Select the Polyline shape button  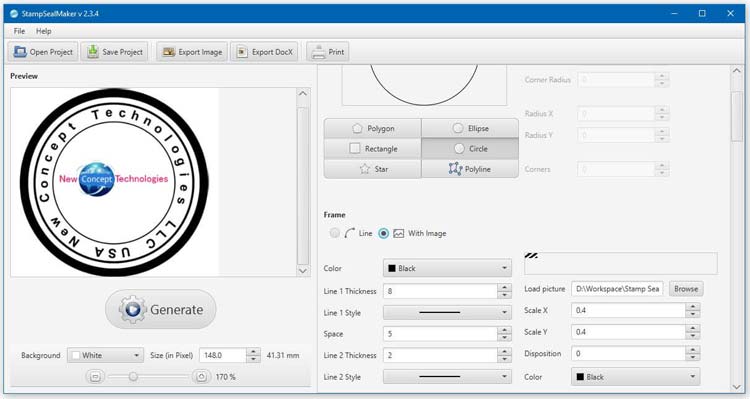pos(470,169)
